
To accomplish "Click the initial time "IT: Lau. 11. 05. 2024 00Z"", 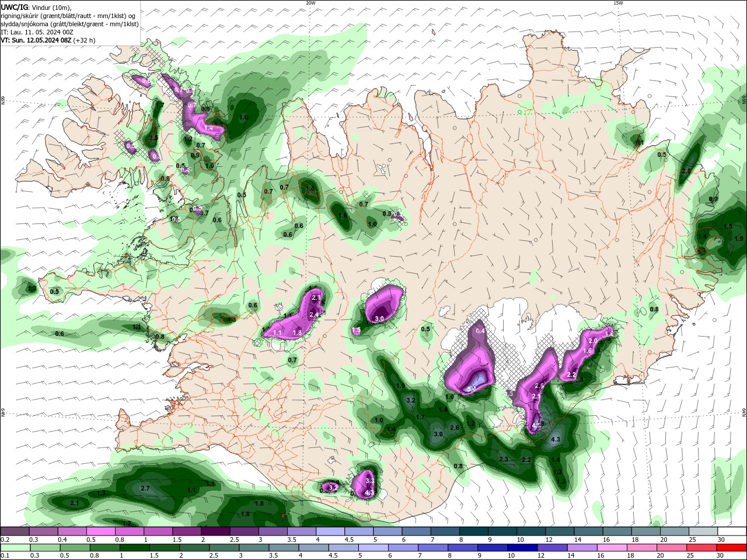I will 37,32.
